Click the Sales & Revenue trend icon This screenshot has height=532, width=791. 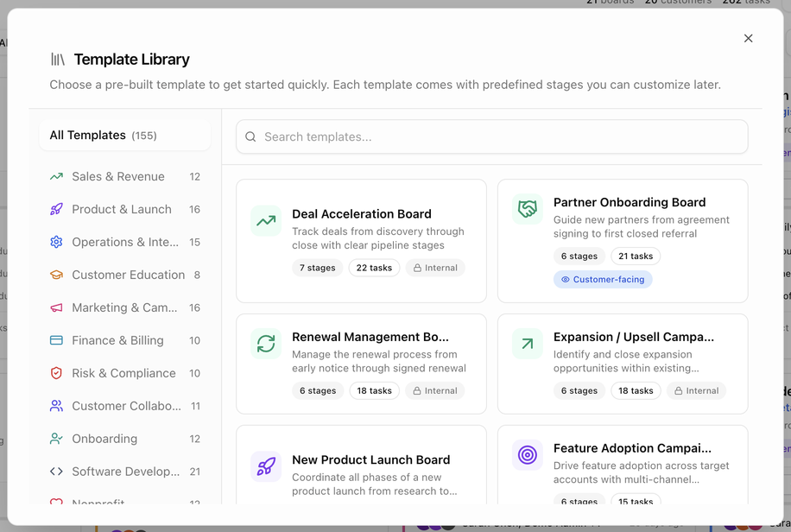[56, 177]
